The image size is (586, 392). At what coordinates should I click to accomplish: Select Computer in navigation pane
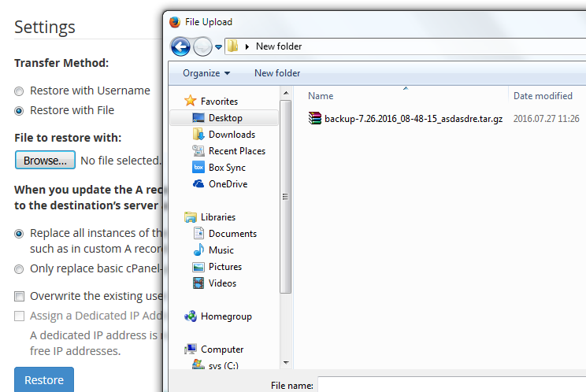[222, 349]
